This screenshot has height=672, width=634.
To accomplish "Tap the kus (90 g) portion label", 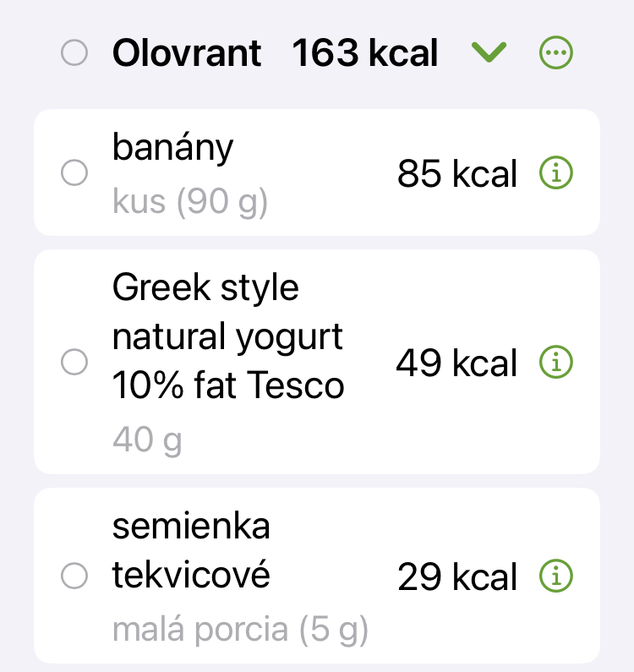I will click(x=189, y=203).
